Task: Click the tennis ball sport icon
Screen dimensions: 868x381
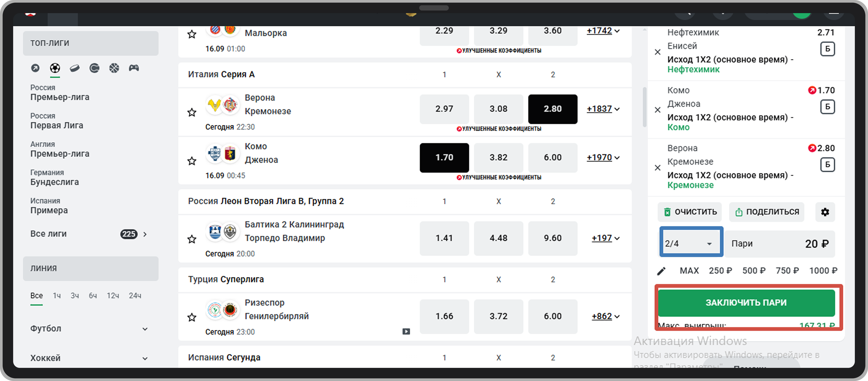Action: pyautogui.click(x=94, y=68)
